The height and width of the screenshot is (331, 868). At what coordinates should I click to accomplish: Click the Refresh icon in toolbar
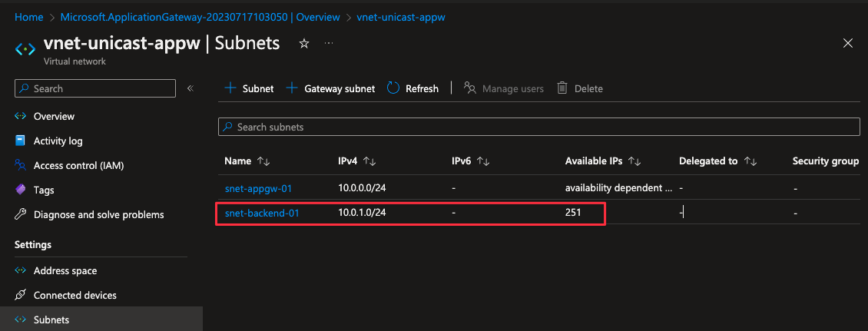tap(393, 88)
